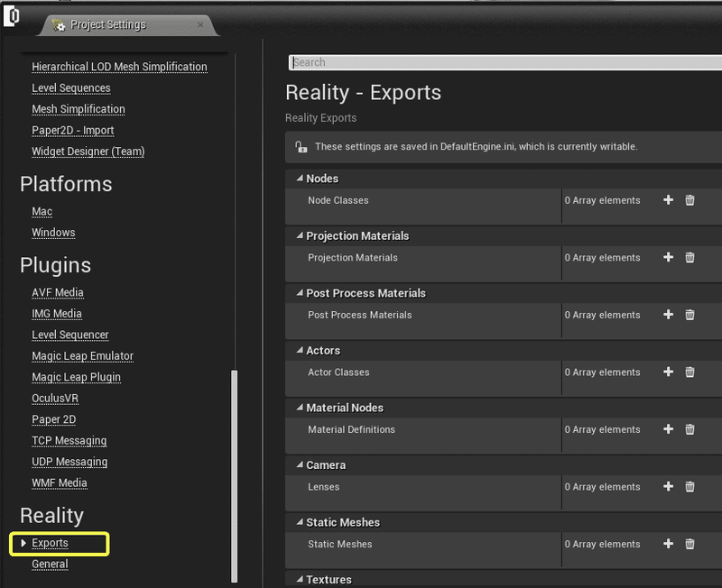Collapse the Projection Materials section
This screenshot has width=722, height=588.
[300, 235]
